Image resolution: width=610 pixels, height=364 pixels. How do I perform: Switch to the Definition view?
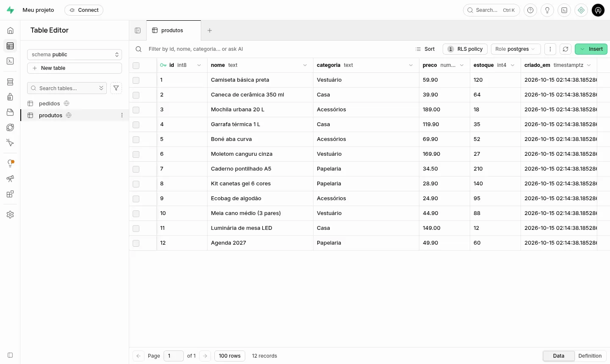pyautogui.click(x=590, y=356)
